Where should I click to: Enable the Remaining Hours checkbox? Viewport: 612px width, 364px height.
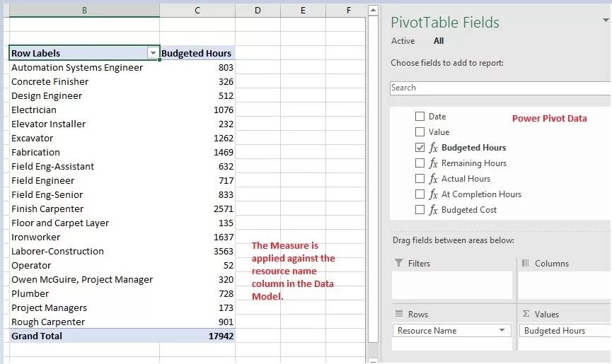[x=420, y=163]
